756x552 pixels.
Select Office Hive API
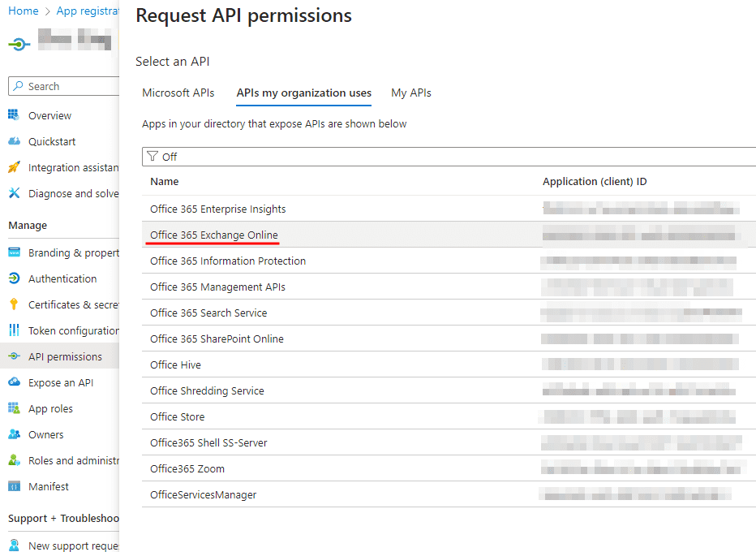click(x=449, y=364)
